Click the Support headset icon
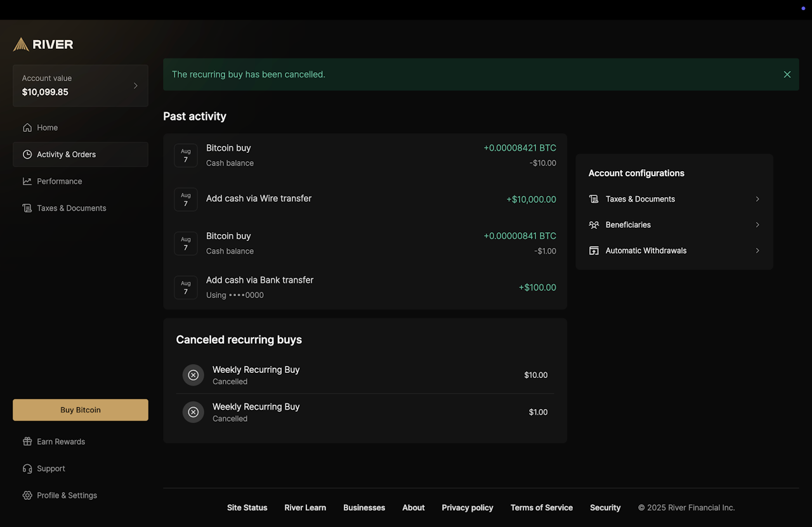Viewport: 812px width, 527px height. tap(27, 469)
